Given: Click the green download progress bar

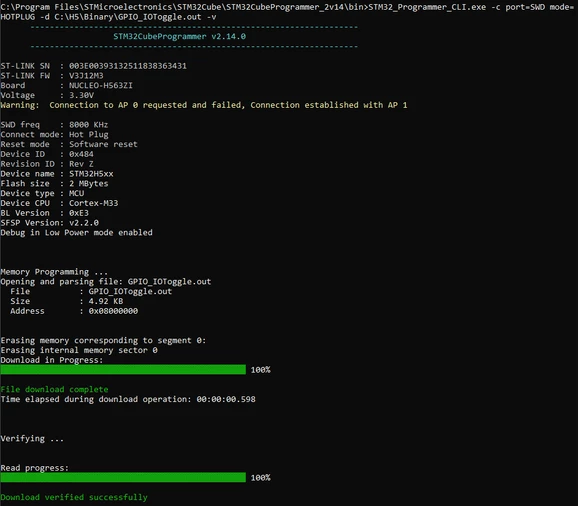Looking at the screenshot, I should (123, 370).
